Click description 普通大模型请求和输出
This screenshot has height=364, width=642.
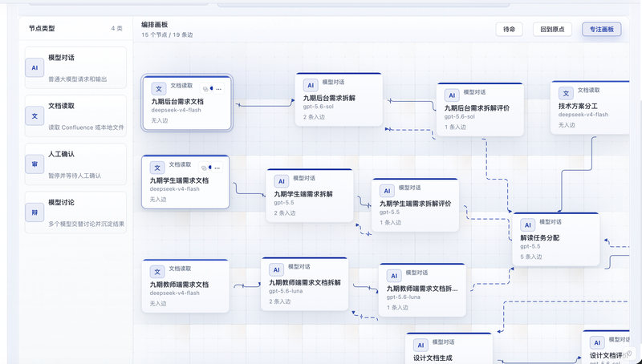tap(77, 79)
